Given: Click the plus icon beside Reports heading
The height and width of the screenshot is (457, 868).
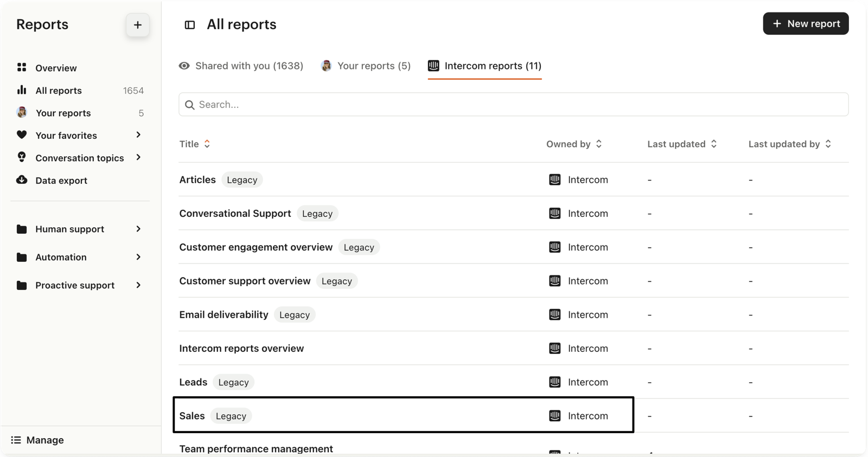Looking at the screenshot, I should pyautogui.click(x=138, y=25).
